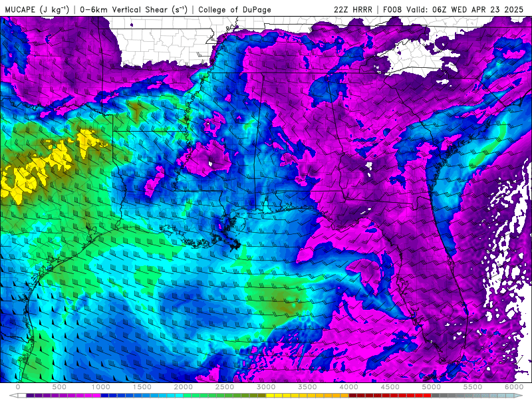Viewport: 532px width, 399px height.
Task: Click the "2500" value on the color scale
Action: (x=225, y=387)
